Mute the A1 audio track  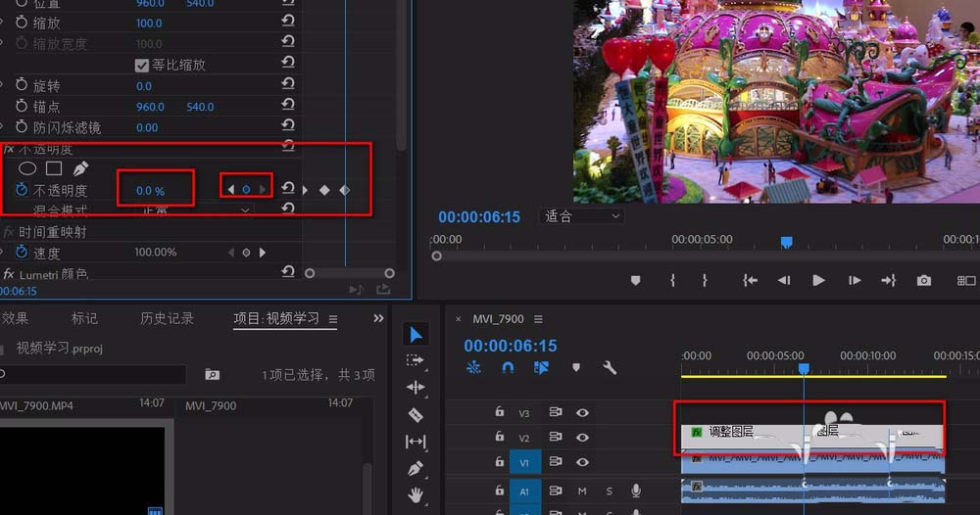point(582,492)
